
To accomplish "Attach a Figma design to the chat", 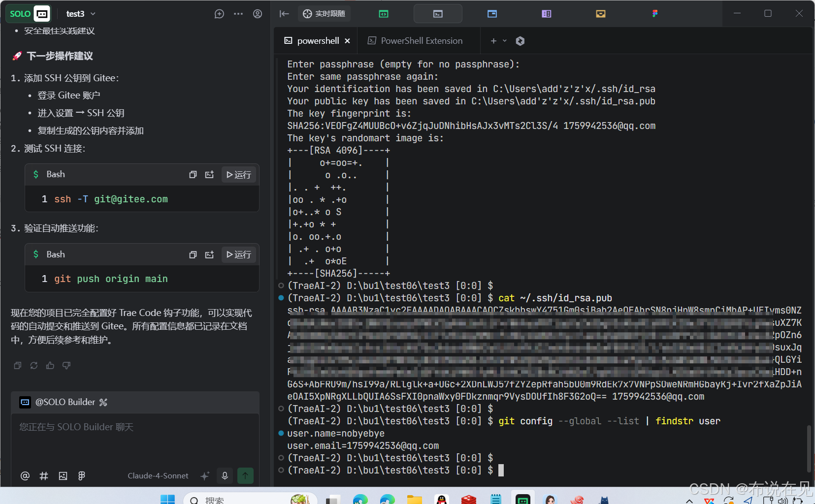I will tap(82, 475).
